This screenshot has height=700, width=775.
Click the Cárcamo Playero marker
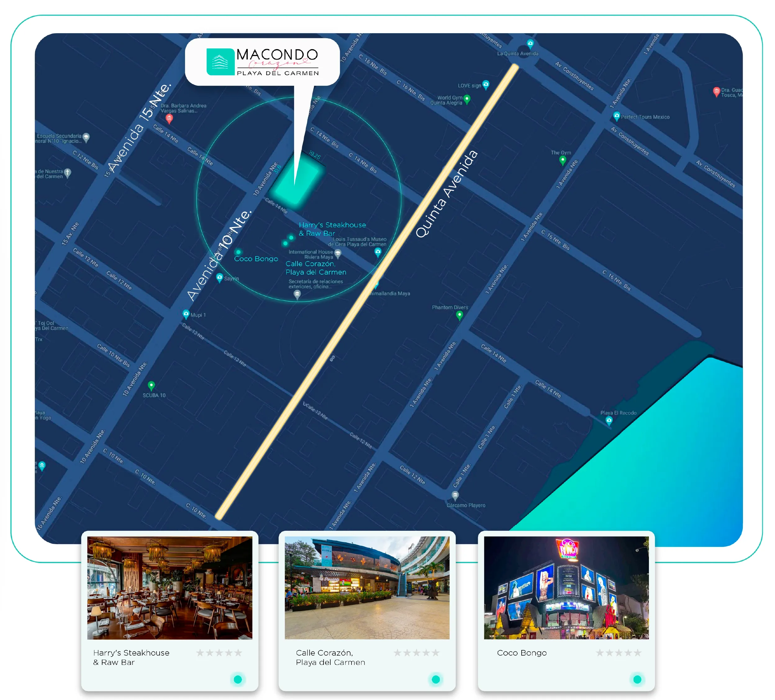point(455,495)
